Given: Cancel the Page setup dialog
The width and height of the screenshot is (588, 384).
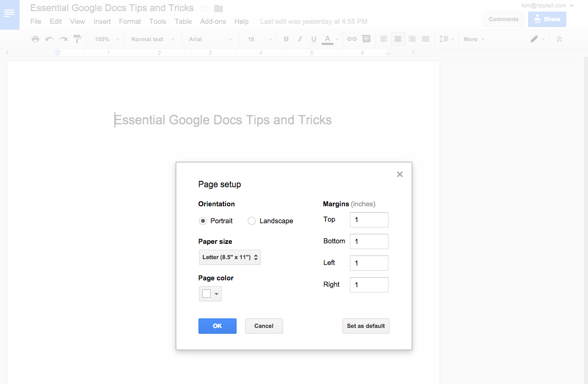Looking at the screenshot, I should tap(264, 326).
